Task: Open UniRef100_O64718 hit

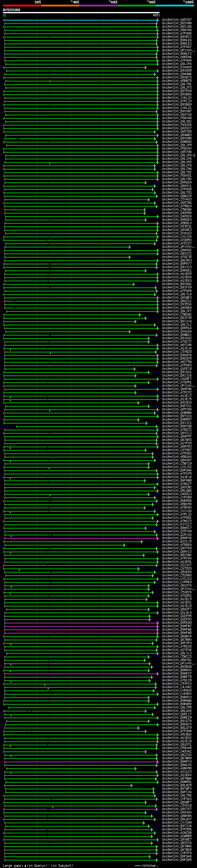Action: (x=176, y=115)
